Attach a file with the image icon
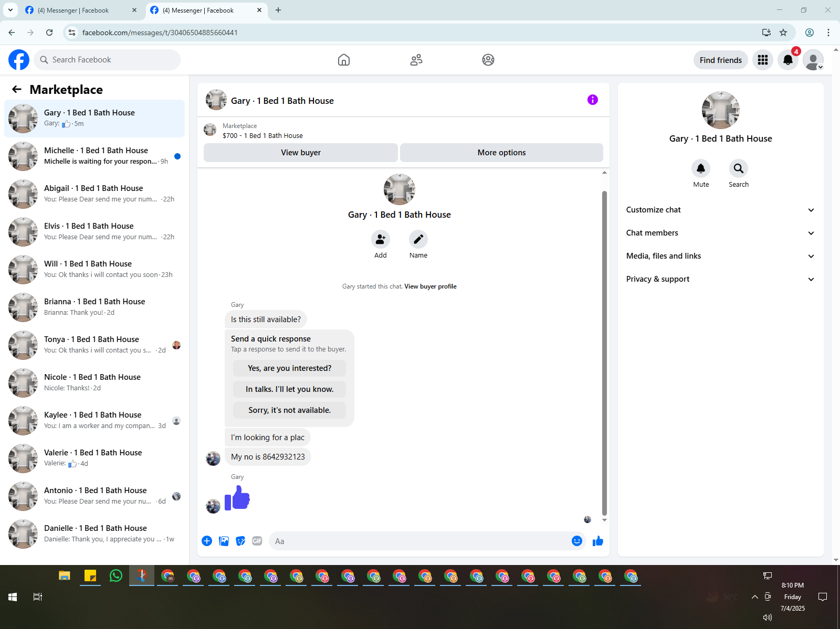 [224, 541]
